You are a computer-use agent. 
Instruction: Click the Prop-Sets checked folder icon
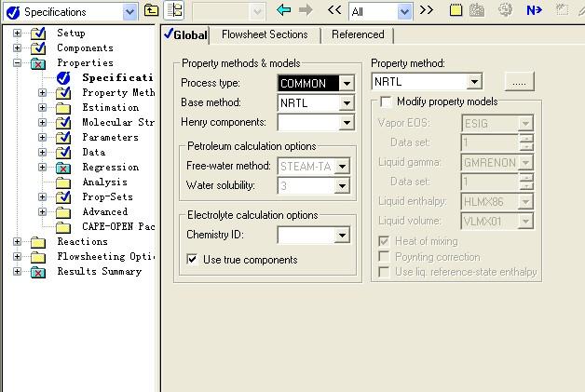point(63,197)
